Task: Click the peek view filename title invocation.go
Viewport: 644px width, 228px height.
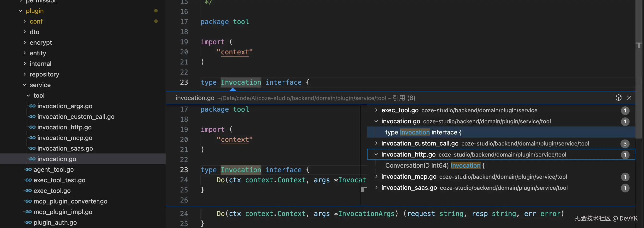Action: point(195,98)
